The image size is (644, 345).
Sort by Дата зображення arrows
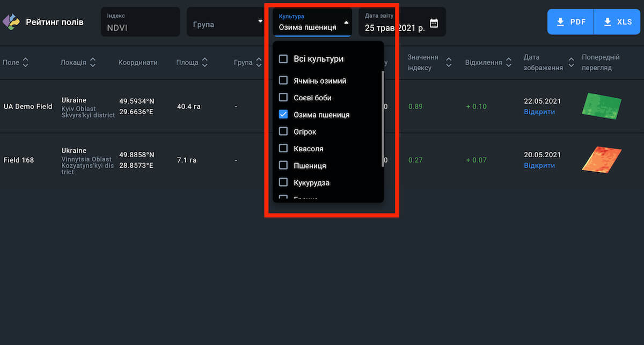tap(570, 63)
